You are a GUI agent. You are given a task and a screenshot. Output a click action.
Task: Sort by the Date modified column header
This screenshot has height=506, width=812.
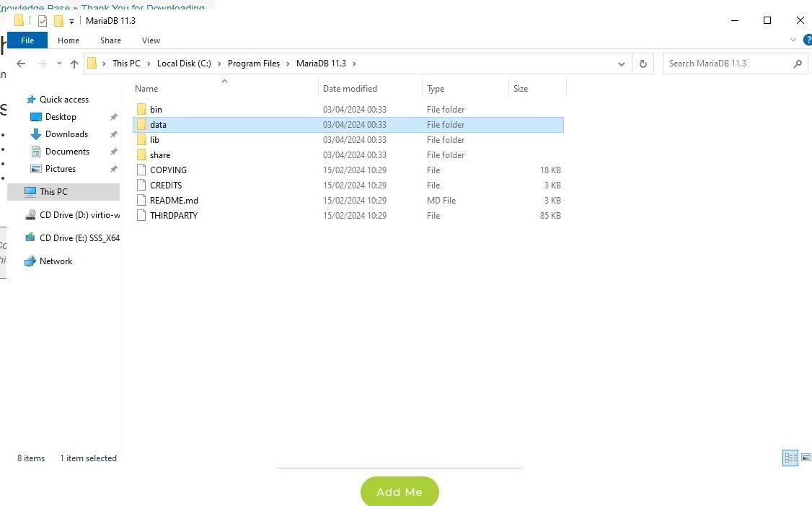tap(350, 89)
